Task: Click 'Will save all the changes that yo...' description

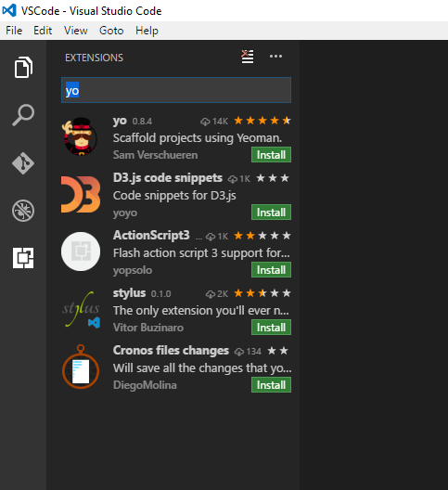Action: pos(202,368)
